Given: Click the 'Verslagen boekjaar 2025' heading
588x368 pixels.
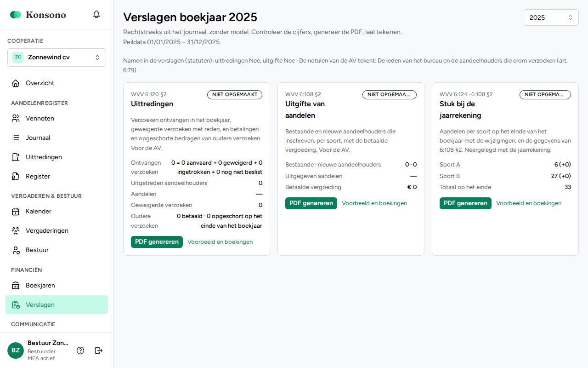Looking at the screenshot, I should (x=190, y=17).
